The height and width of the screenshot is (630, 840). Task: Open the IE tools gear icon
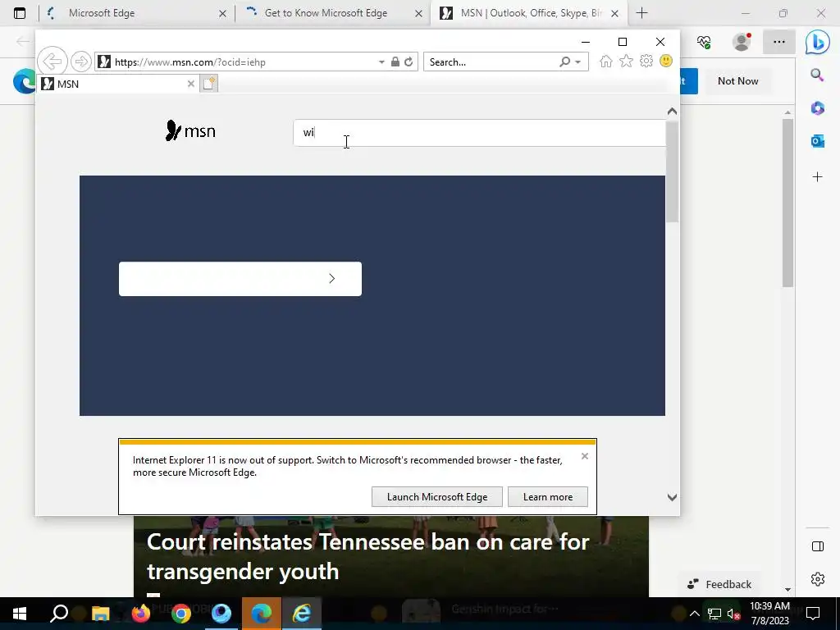coord(646,61)
